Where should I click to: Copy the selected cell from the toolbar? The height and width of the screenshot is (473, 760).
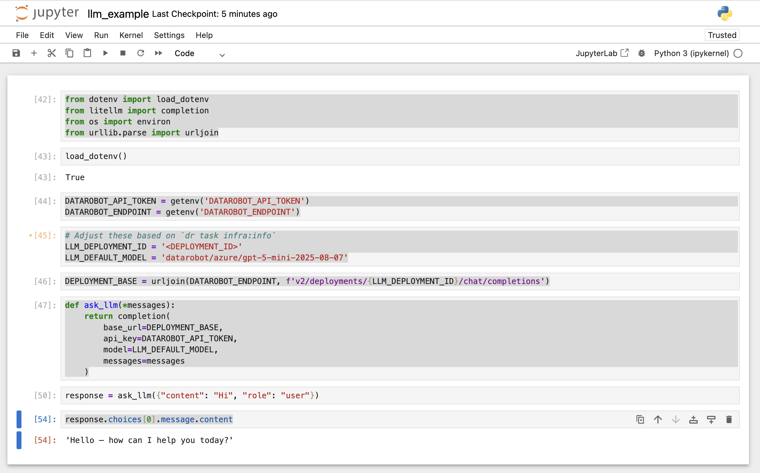pyautogui.click(x=69, y=53)
